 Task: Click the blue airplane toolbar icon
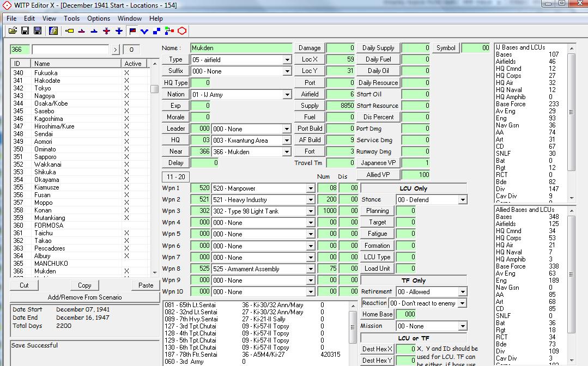click(119, 31)
